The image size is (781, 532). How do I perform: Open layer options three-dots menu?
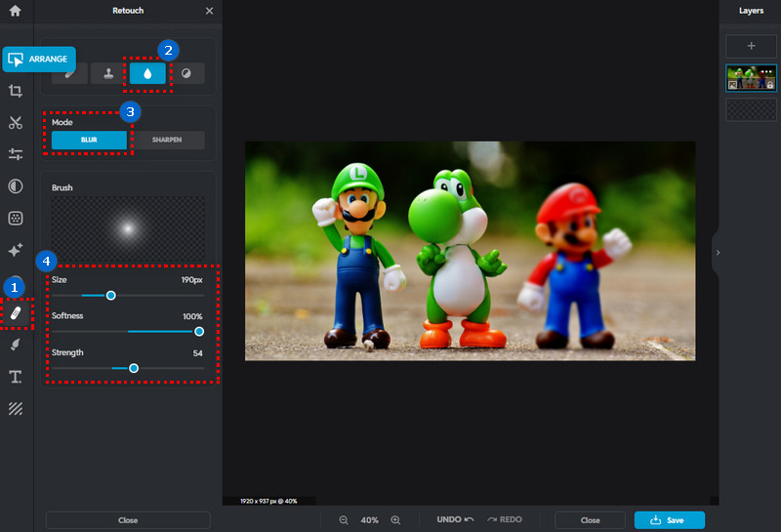click(765, 71)
